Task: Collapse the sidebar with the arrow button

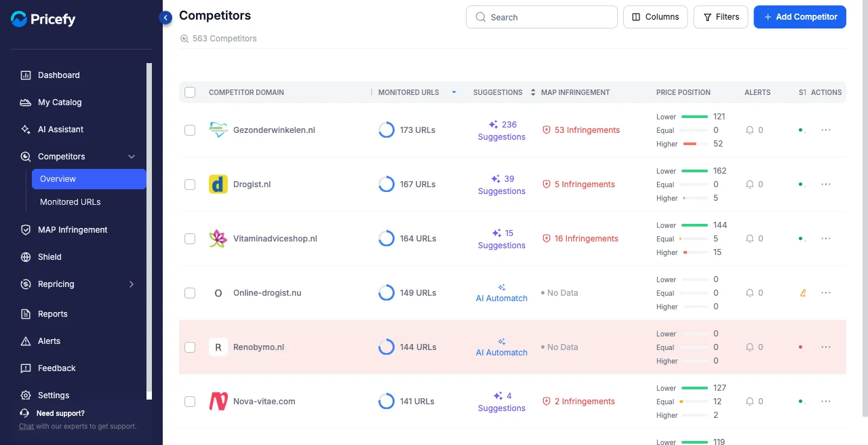Action: (165, 18)
